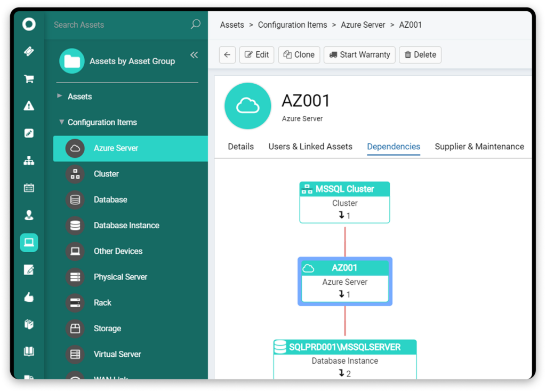Switch to the Details tab
This screenshot has width=546, height=392.
[x=240, y=147]
